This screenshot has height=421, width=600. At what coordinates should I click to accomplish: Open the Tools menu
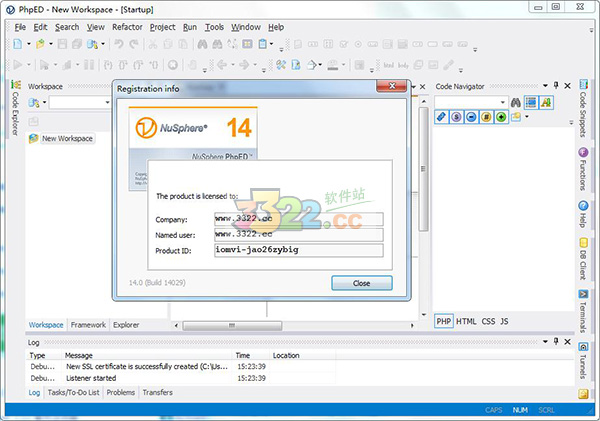click(x=214, y=27)
